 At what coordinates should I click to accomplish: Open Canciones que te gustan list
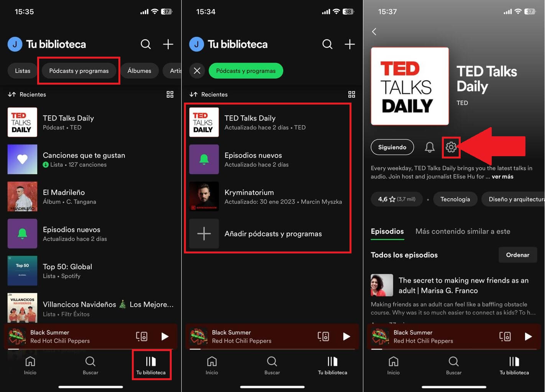pos(91,159)
